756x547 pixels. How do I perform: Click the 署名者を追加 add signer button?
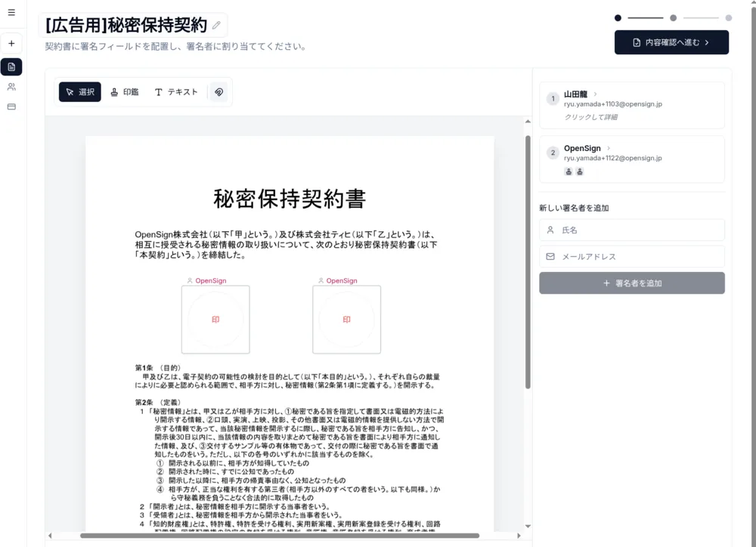pos(631,283)
